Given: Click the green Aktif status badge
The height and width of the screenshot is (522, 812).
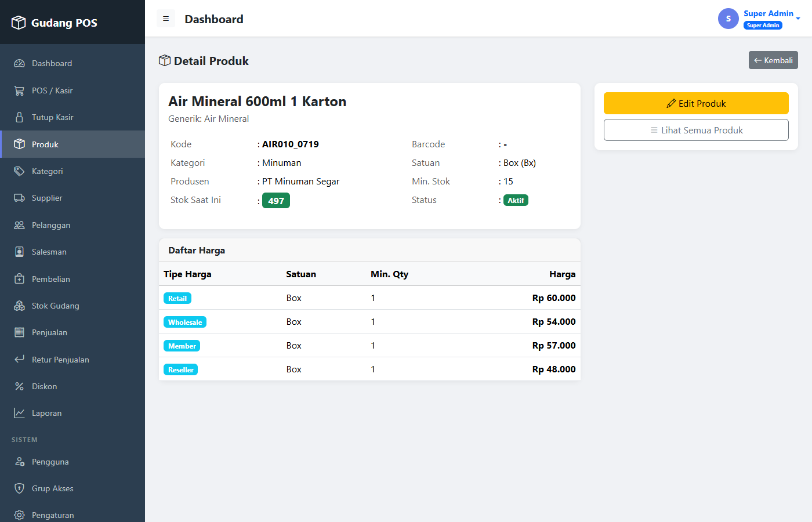Looking at the screenshot, I should (x=516, y=200).
